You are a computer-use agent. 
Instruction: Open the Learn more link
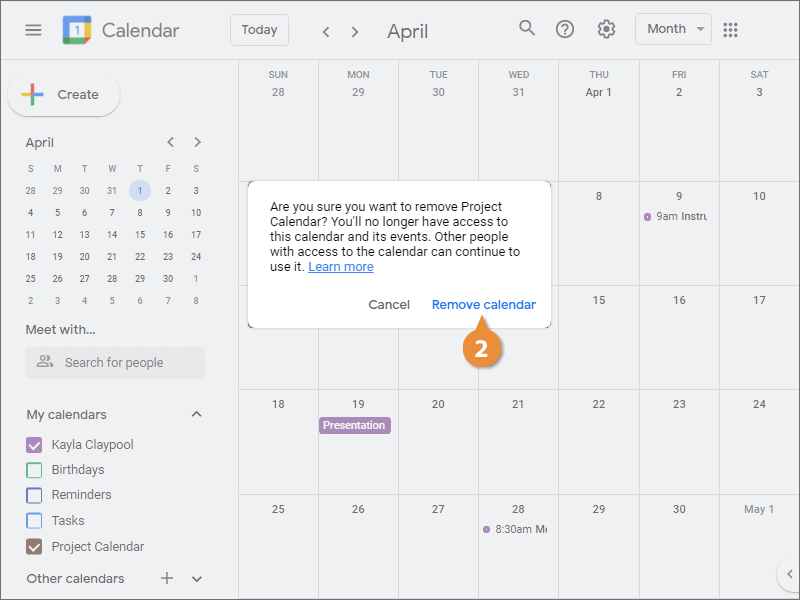341,267
